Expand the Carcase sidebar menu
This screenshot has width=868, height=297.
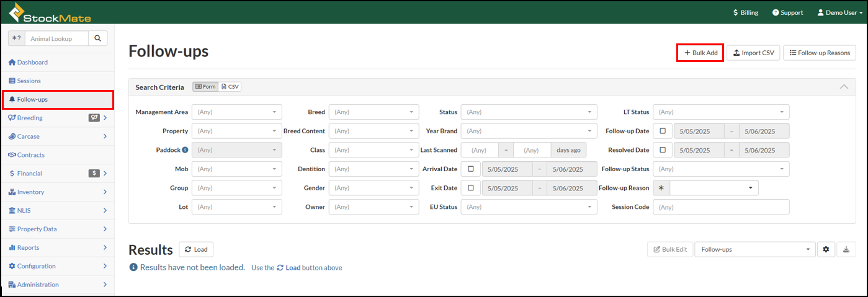coord(57,136)
